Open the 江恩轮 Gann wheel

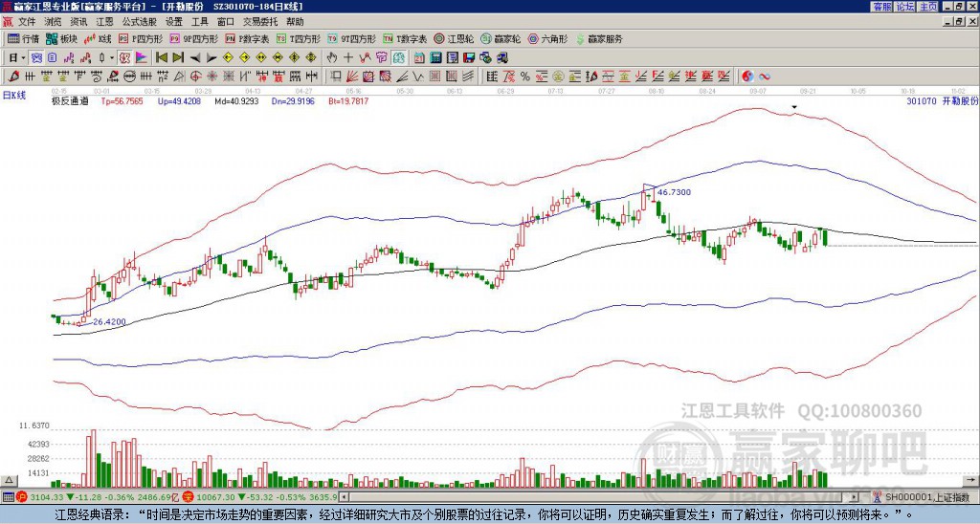pos(455,38)
